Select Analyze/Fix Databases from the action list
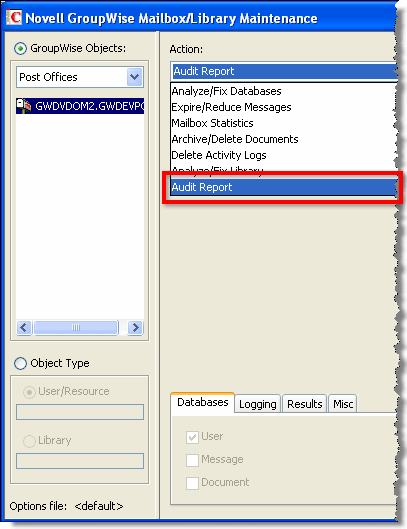This screenshot has width=407, height=529. tap(283, 91)
